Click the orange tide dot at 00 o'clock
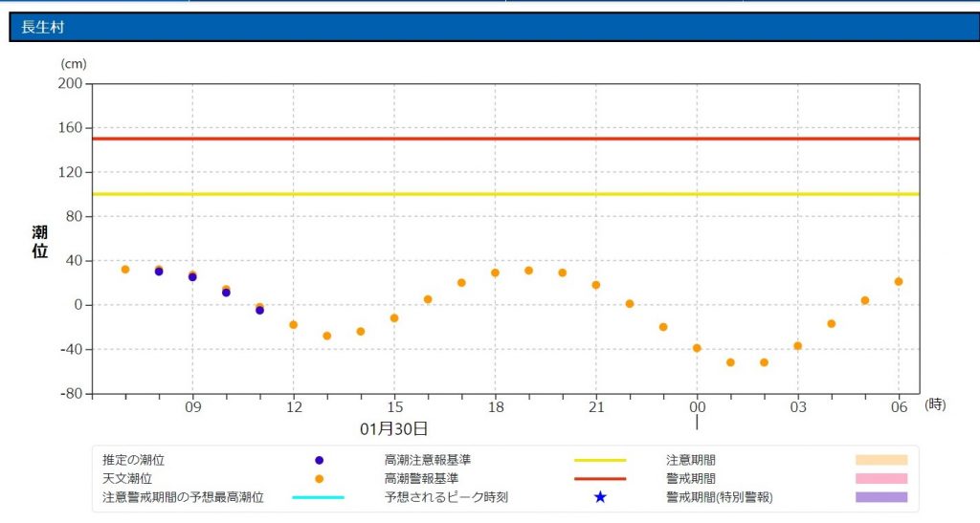 coord(697,348)
